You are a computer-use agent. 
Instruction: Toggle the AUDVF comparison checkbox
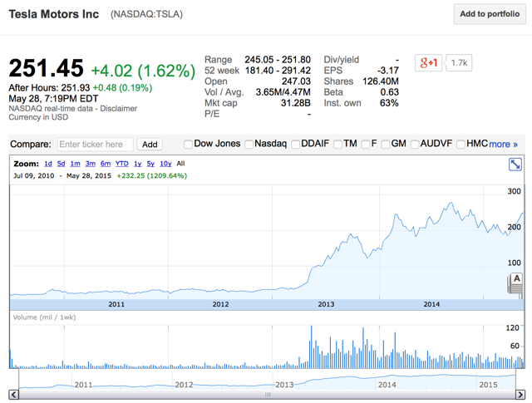415,145
